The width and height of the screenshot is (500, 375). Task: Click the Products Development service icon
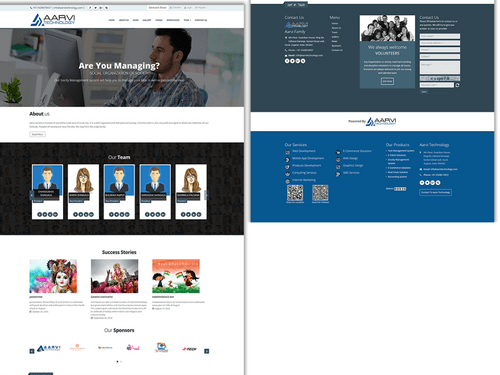[287, 167]
